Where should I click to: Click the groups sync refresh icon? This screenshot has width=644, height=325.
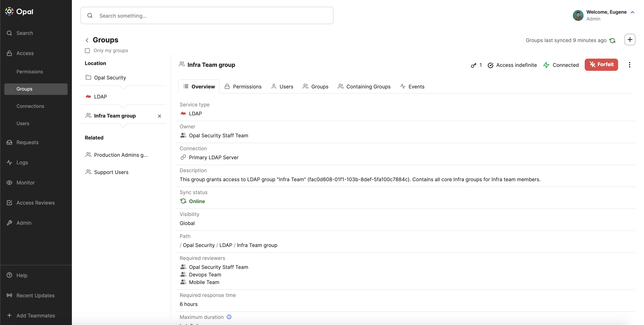pyautogui.click(x=612, y=40)
